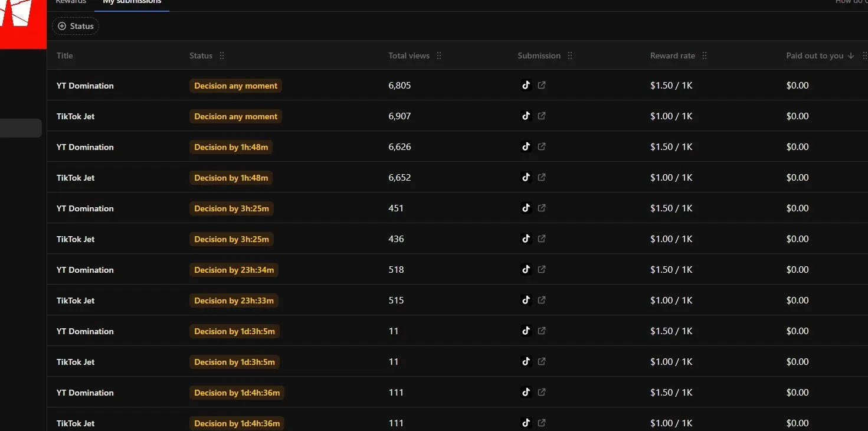Viewport: 868px width, 431px height.
Task: Open the external link in TikTok Jet's 11 views row
Action: click(x=542, y=361)
